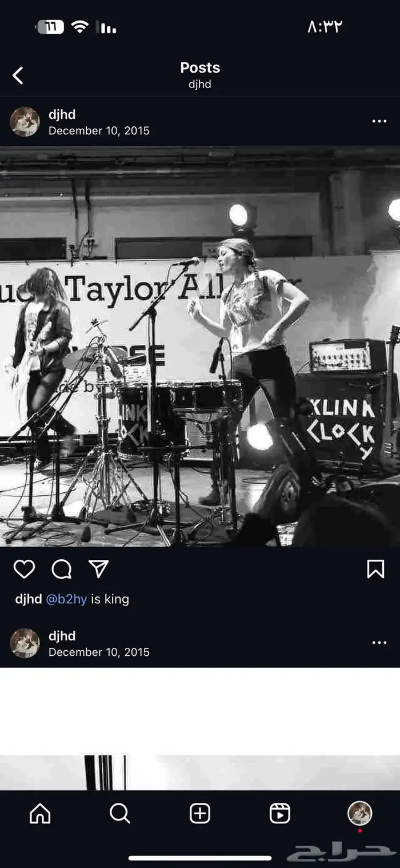Tap the djhd username on the second post
This screenshot has height=868, width=400.
point(62,636)
